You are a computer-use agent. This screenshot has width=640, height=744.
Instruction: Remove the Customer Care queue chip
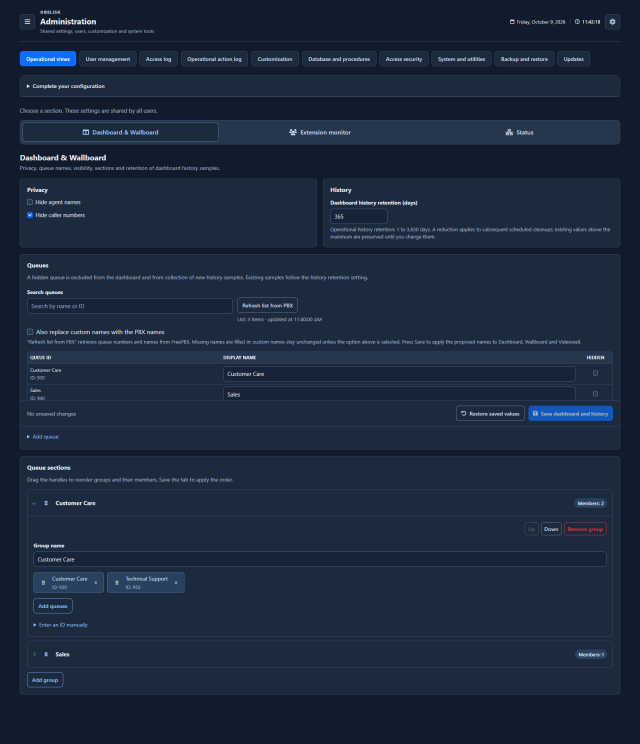coord(95,583)
